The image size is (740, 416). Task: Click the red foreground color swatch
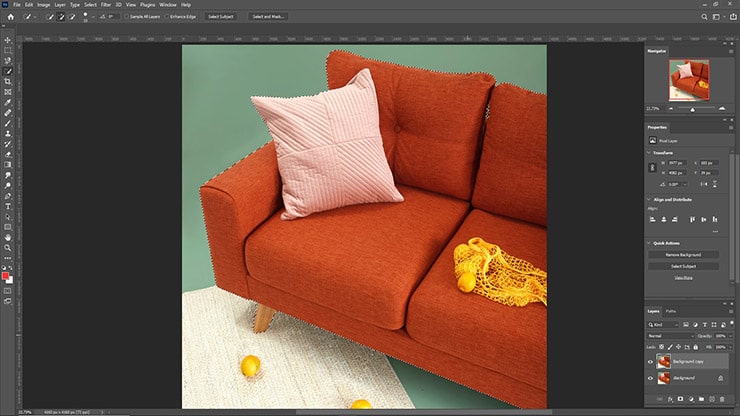click(x=7, y=274)
